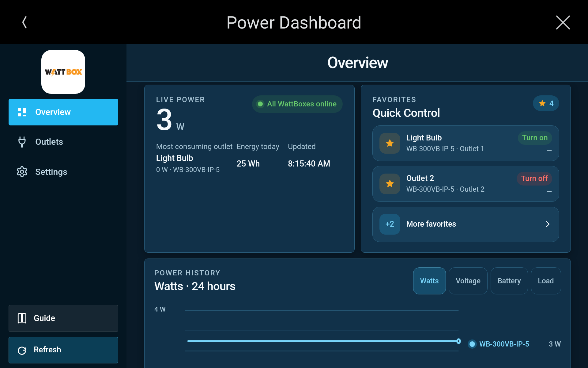Click the 25 Wh energy today value
This screenshot has height=368, width=588.
pos(248,164)
